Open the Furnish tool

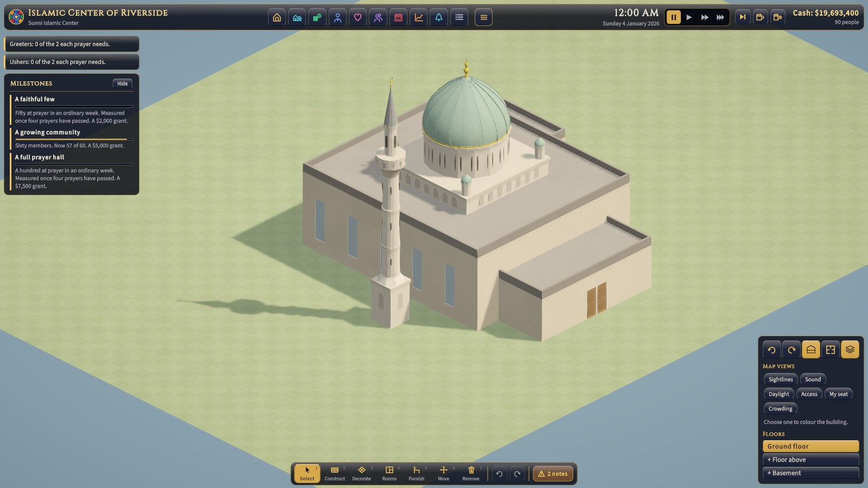pos(416,473)
